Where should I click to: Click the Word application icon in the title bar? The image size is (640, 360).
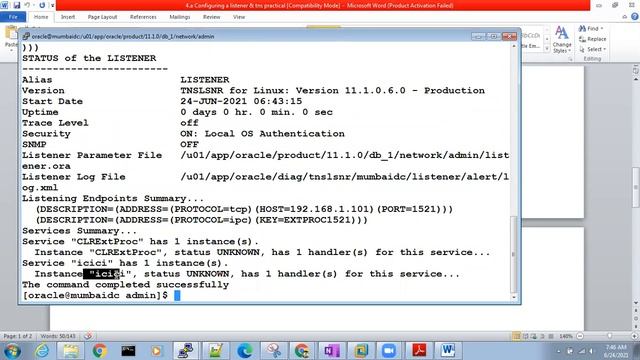coord(4,5)
